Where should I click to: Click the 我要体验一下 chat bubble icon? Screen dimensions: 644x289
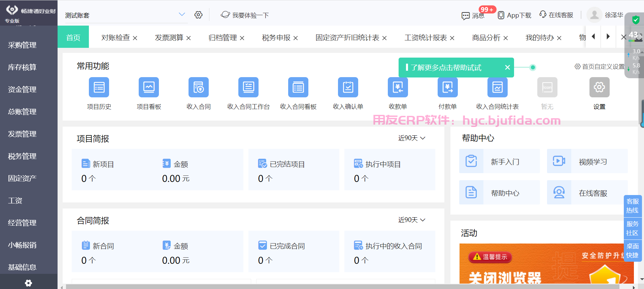point(225,15)
